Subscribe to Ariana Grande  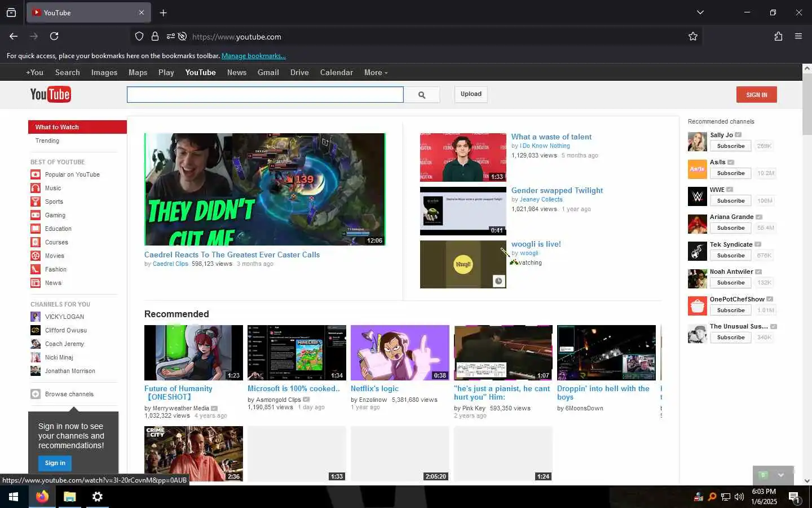pyautogui.click(x=731, y=228)
